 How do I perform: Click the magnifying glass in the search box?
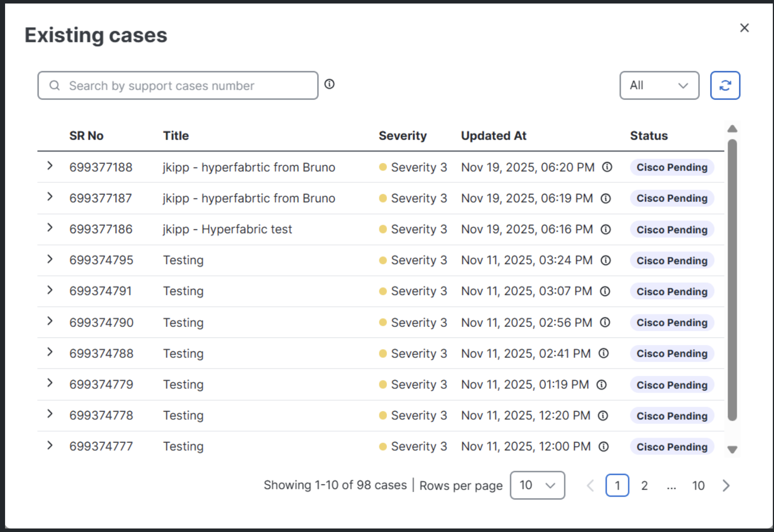click(54, 85)
